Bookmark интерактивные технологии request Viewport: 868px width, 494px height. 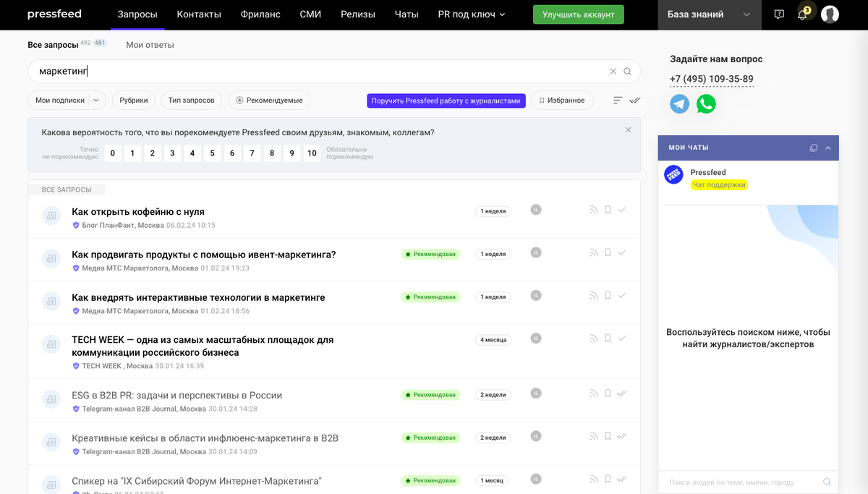coord(608,296)
